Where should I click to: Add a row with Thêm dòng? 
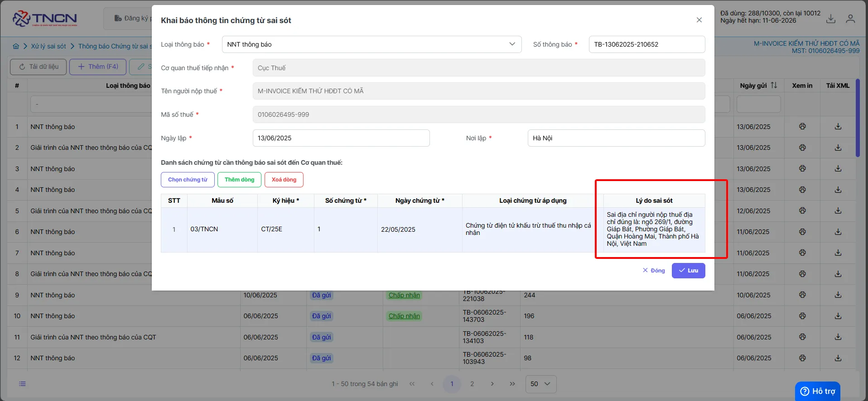(239, 180)
